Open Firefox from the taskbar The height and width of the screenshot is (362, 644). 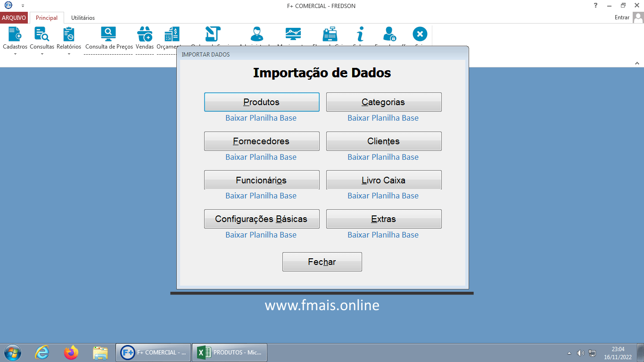71,352
